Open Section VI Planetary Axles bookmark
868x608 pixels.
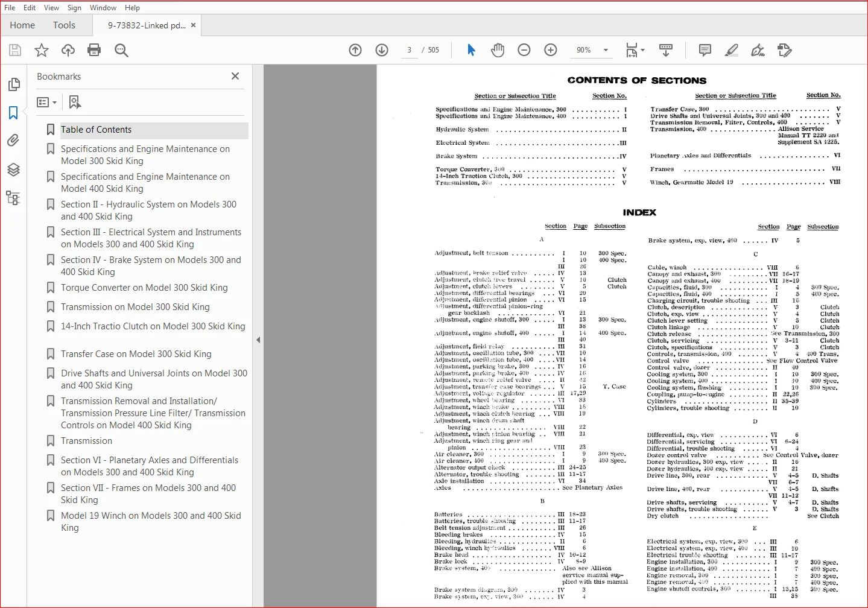(x=150, y=466)
